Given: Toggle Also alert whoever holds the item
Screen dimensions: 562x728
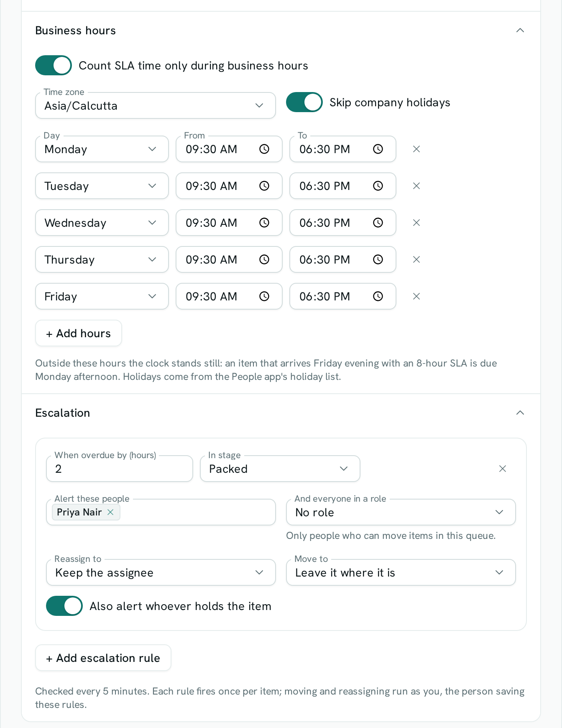Looking at the screenshot, I should (64, 606).
